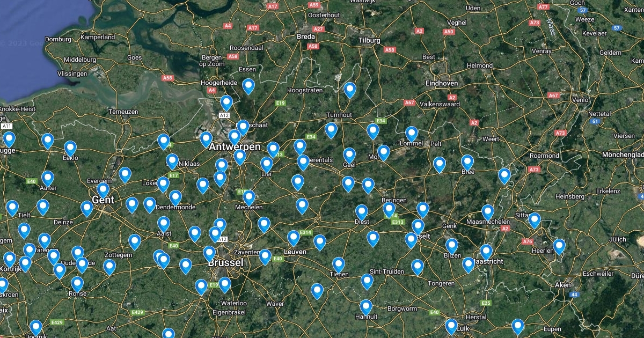The width and height of the screenshot is (644, 338).
Task: Choose the location pin above Hannuit
Action: click(x=366, y=307)
